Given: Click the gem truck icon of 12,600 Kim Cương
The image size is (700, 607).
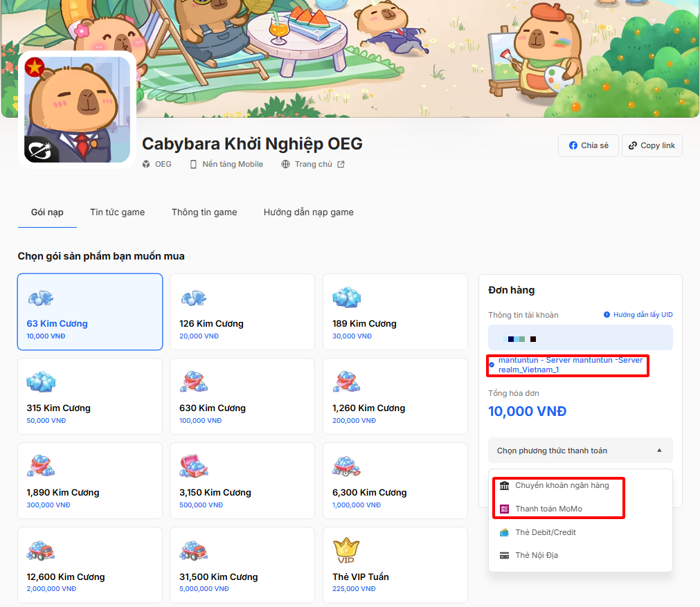Looking at the screenshot, I should [41, 551].
